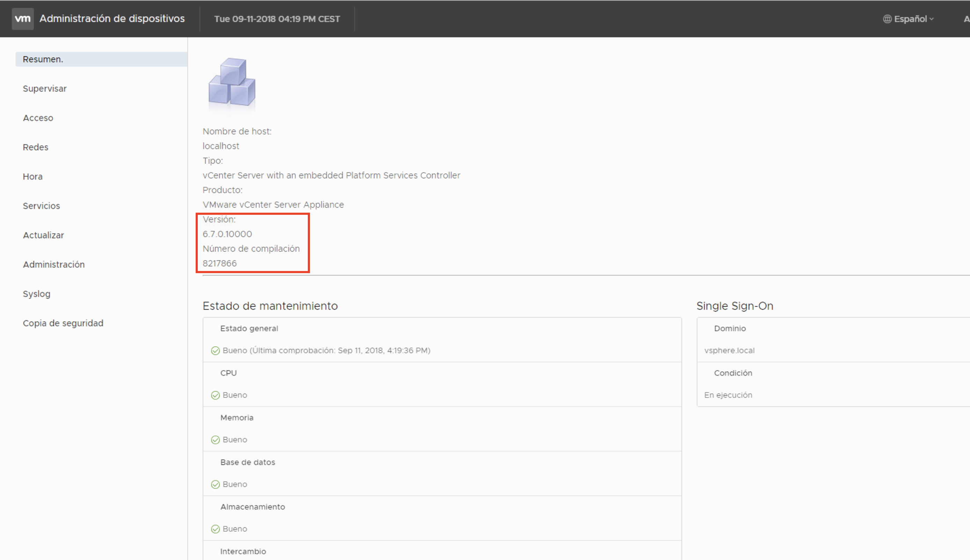
Task: Open the Redes page
Action: pyautogui.click(x=35, y=147)
